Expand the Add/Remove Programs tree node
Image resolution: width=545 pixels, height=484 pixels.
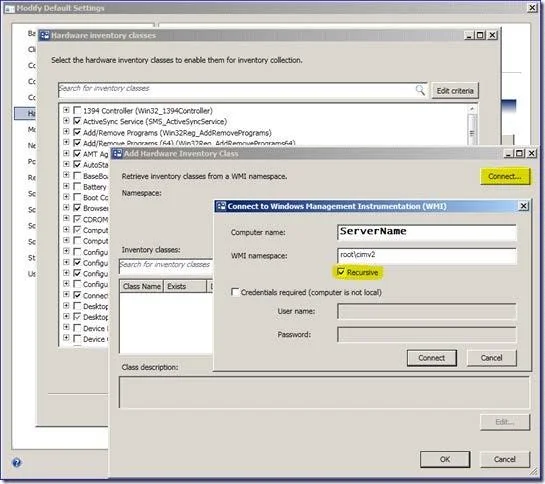pyautogui.click(x=66, y=131)
